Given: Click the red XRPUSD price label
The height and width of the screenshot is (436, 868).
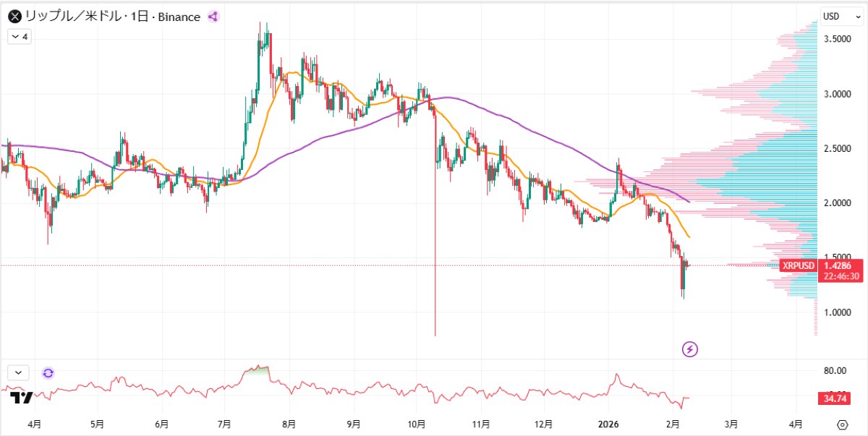Looking at the screenshot, I should (x=798, y=266).
